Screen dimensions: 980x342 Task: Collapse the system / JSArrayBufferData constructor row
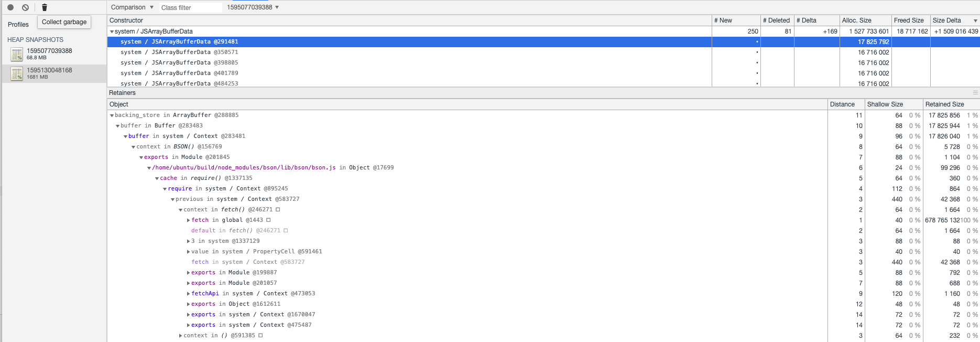click(x=112, y=31)
